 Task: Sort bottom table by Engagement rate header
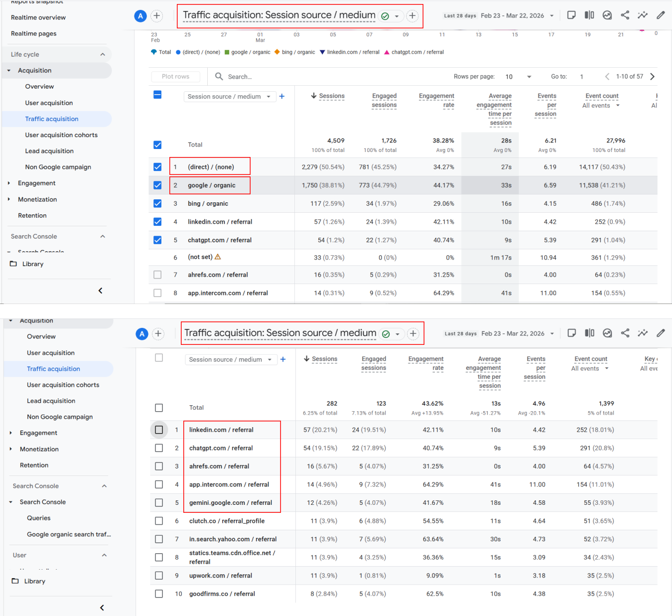click(425, 363)
